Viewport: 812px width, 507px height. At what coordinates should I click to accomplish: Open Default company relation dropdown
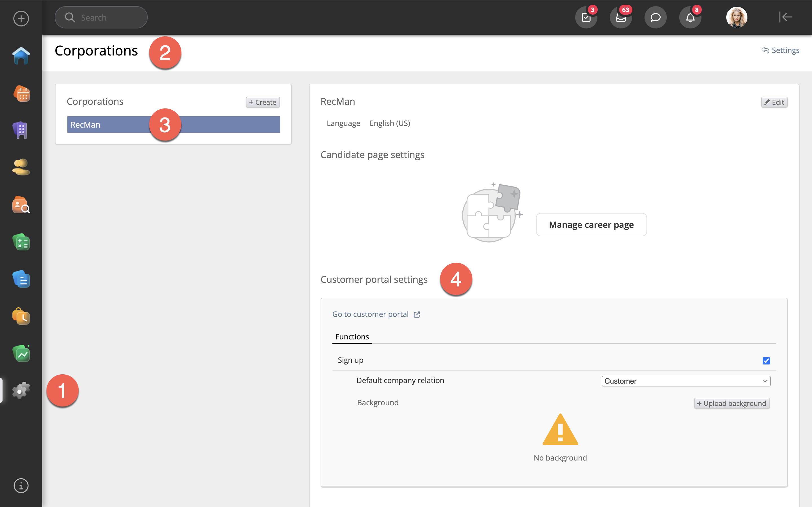[x=685, y=381]
